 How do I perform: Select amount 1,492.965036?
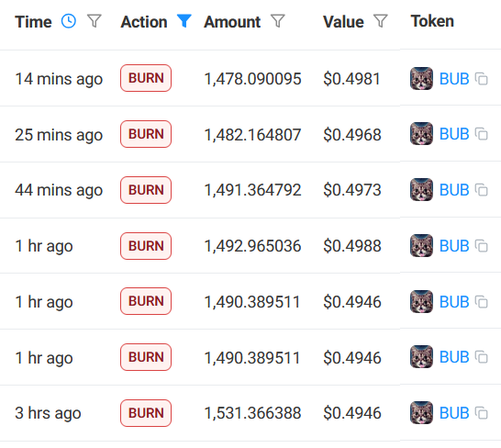pos(252,246)
